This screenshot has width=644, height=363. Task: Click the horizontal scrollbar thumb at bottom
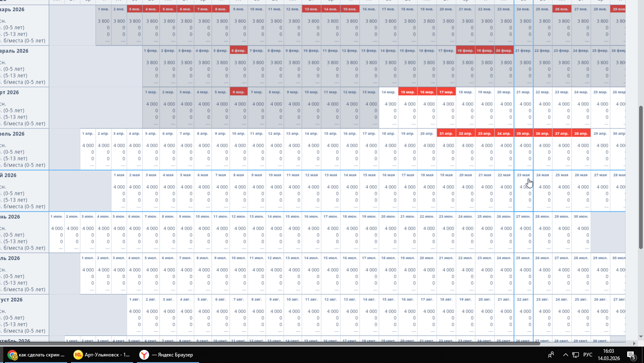pyautogui.click(x=270, y=343)
